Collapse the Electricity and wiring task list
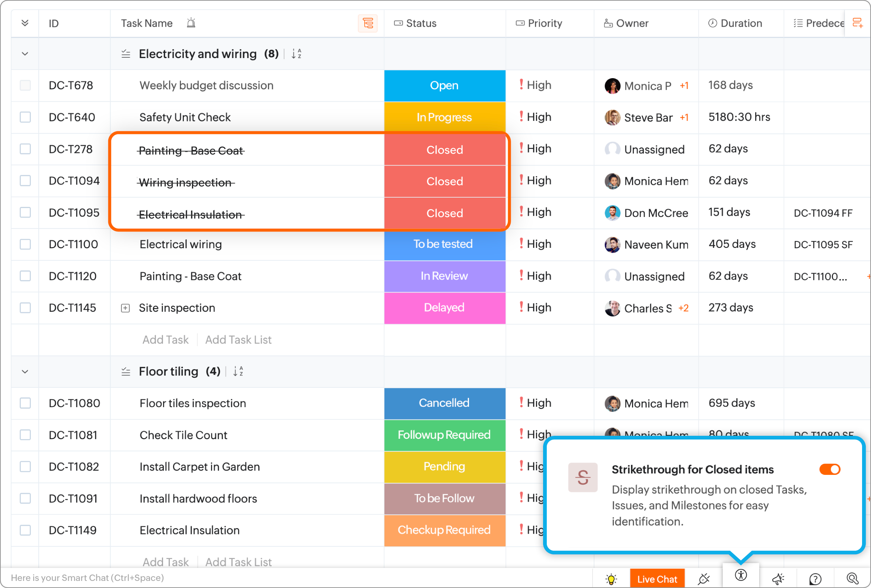 (25, 54)
